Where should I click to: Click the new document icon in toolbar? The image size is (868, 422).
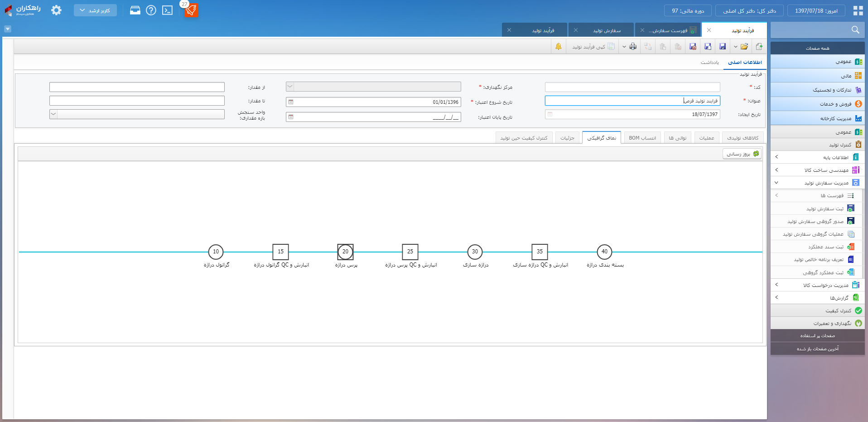pos(759,47)
